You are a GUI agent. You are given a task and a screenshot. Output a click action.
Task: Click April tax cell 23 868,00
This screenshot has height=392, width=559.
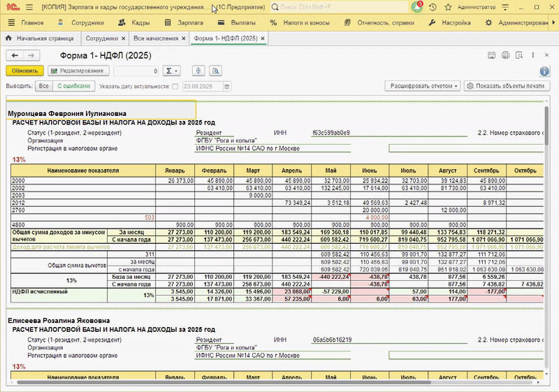(291, 291)
